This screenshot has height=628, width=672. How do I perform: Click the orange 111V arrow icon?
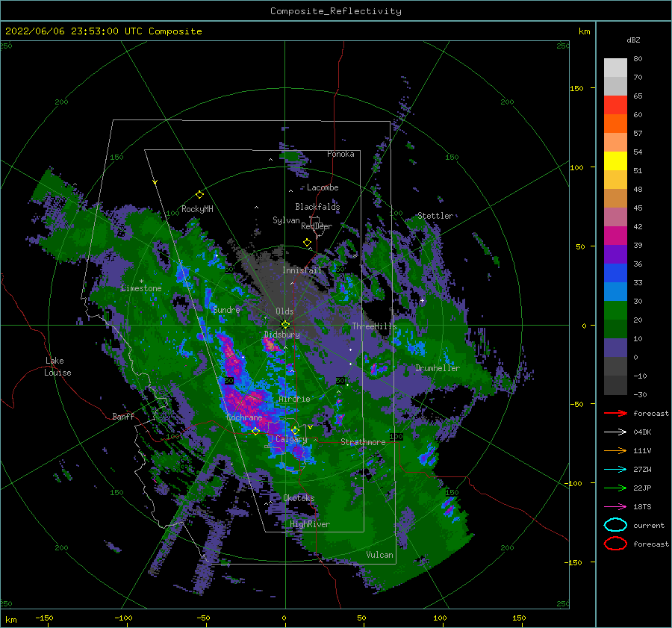tap(615, 450)
